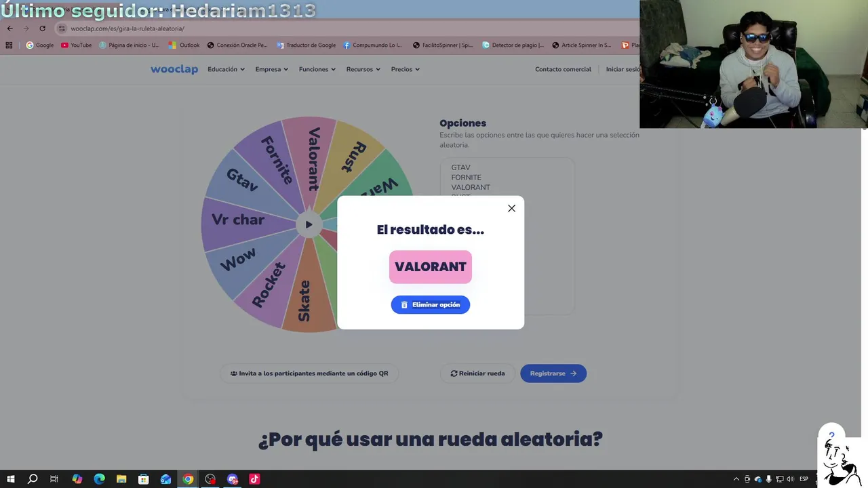Click the Contacto comercial link

[563, 69]
